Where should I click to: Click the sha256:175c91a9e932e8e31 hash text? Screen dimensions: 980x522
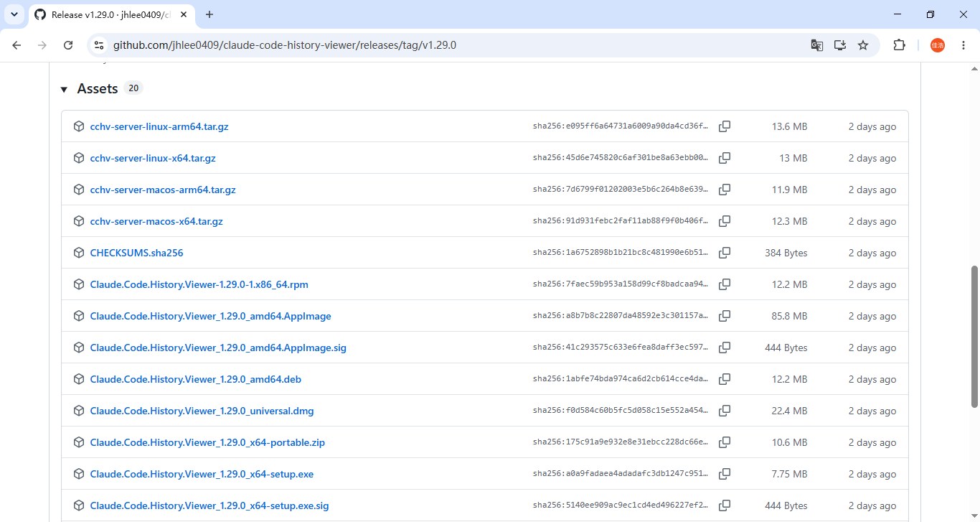coord(621,442)
